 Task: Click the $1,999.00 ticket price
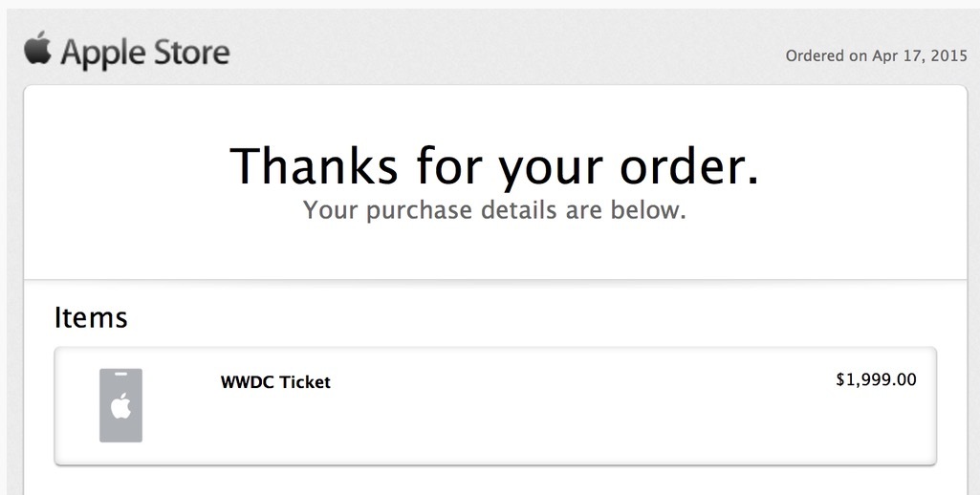[x=876, y=379]
